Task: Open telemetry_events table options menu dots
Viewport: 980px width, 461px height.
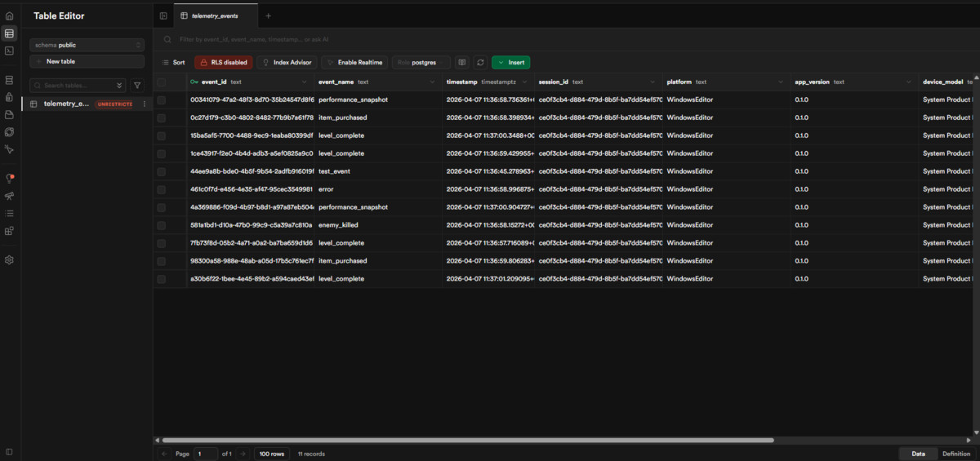Action: point(145,104)
